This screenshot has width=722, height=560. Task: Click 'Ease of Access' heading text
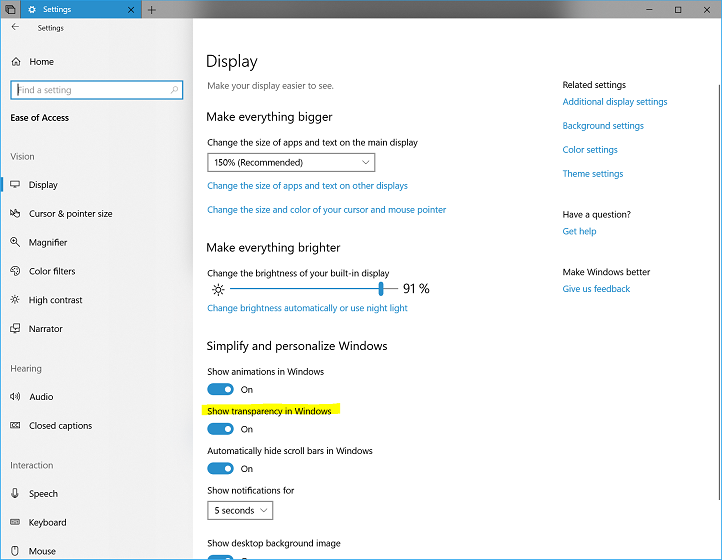40,118
